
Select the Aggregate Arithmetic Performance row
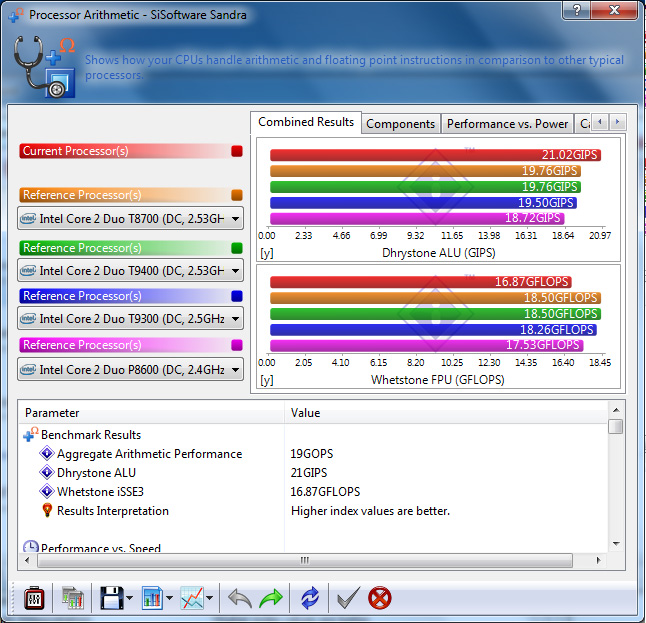click(313, 453)
